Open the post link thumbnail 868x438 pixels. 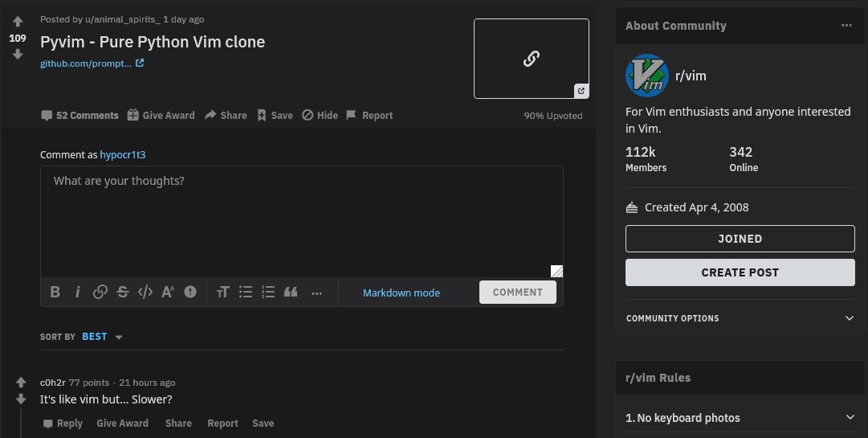pos(532,59)
